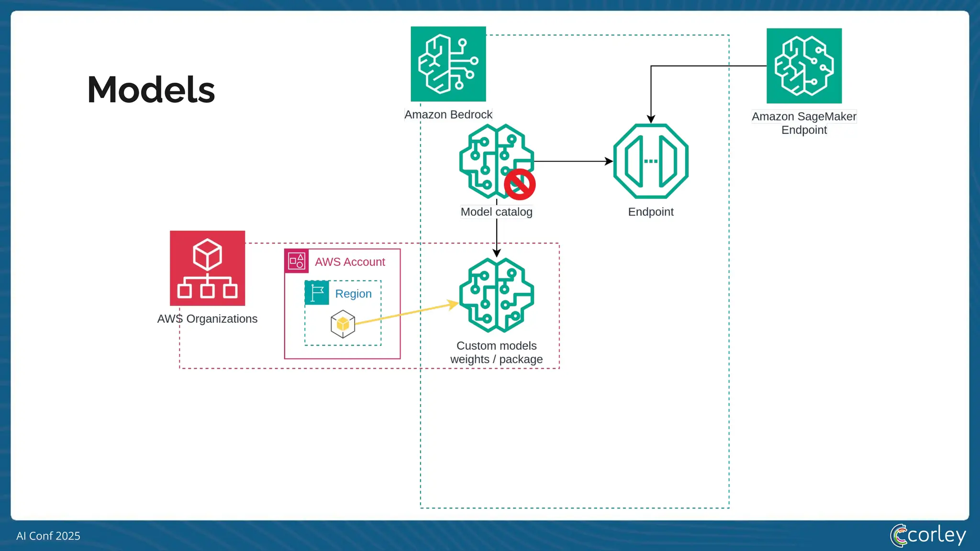
Task: Select the Model catalog label
Action: [496, 212]
